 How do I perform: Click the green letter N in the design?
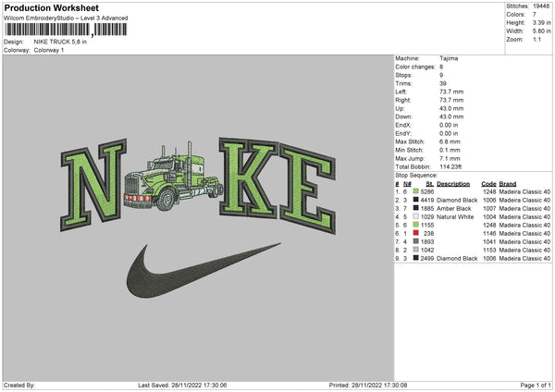[93, 185]
